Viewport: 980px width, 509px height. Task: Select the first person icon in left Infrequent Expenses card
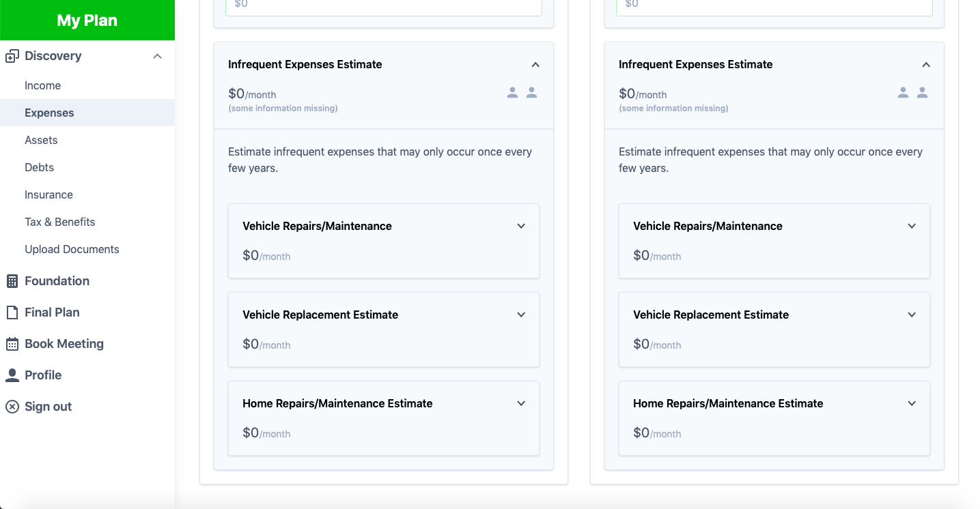[512, 92]
